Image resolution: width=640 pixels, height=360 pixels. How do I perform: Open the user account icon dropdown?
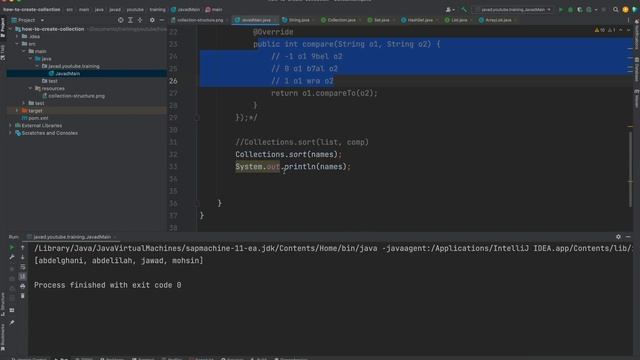tap(450, 9)
